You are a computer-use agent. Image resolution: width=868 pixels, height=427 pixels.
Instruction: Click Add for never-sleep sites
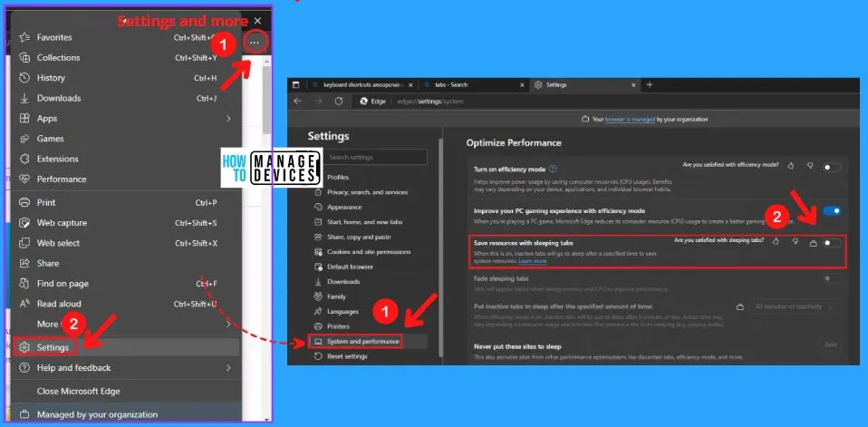point(830,345)
